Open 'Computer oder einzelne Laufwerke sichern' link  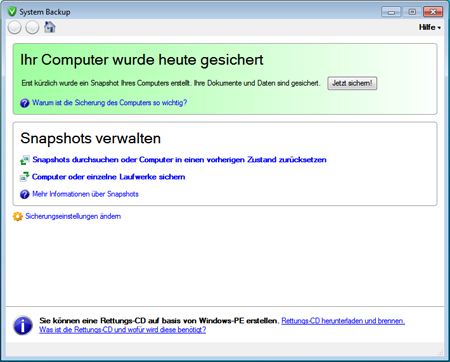tap(108, 177)
